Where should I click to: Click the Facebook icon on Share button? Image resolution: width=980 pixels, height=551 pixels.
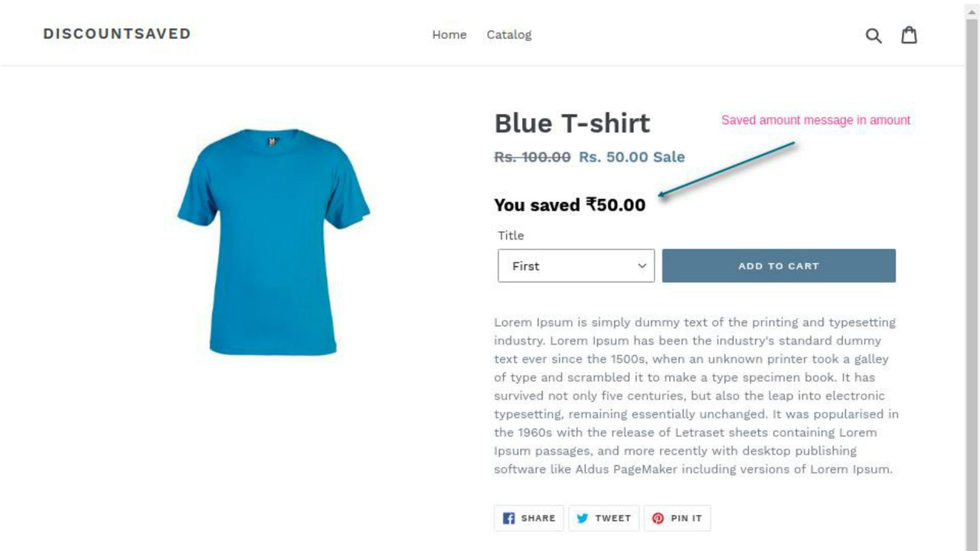coord(508,518)
